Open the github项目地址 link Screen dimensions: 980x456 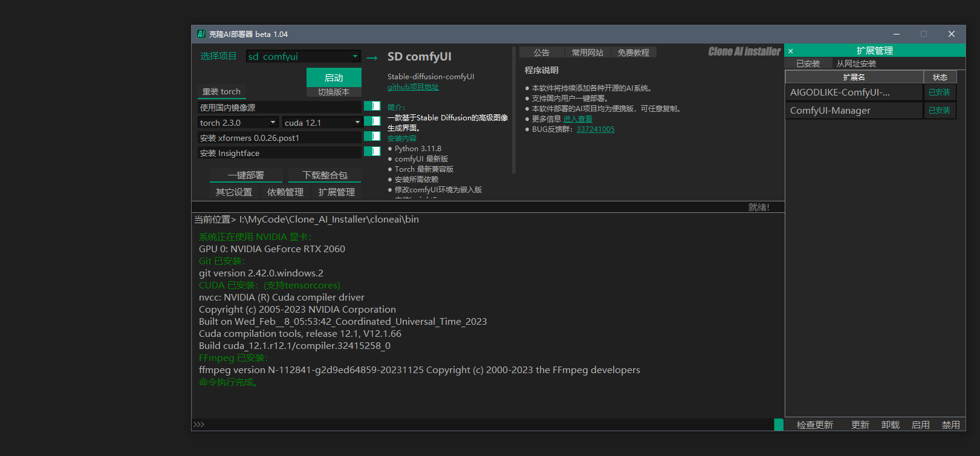point(413,87)
